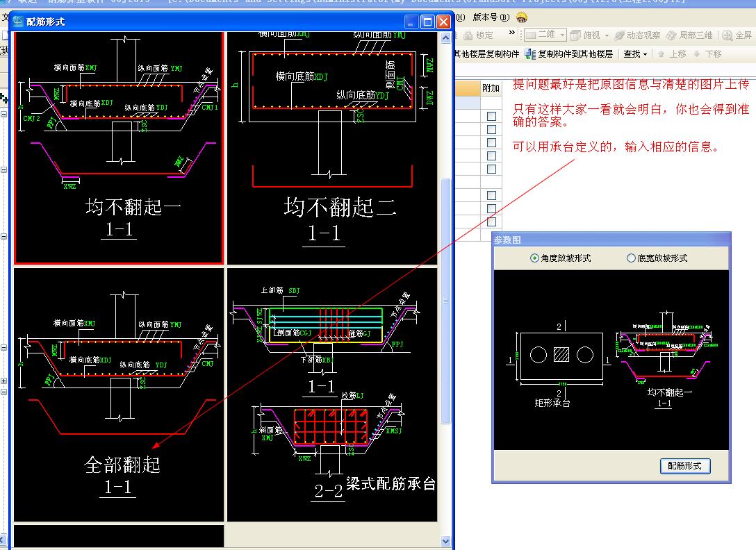Click the 附加 column header
This screenshot has width=756, height=550.
pos(491,87)
